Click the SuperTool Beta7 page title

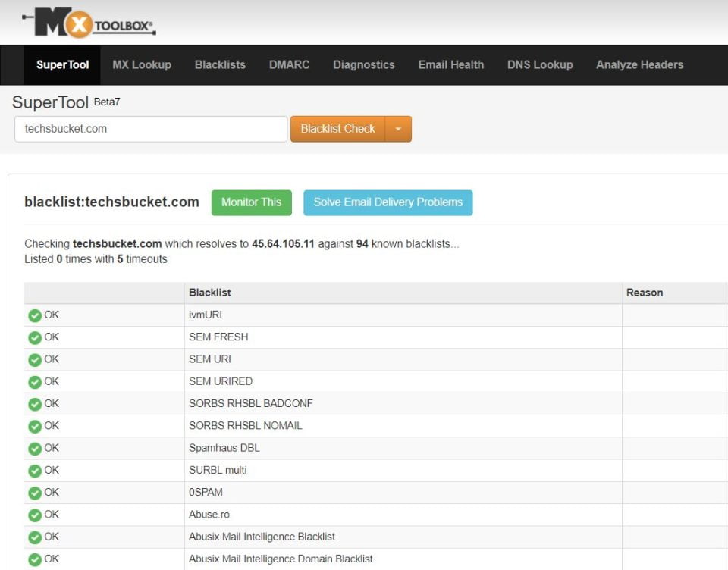pyautogui.click(x=66, y=102)
